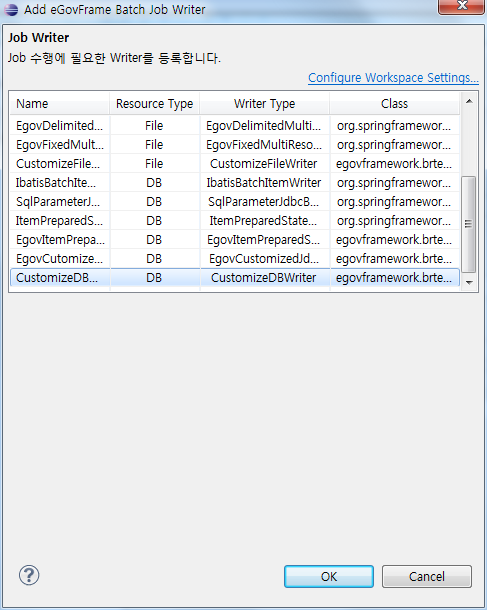Viewport: 487px width, 610px height.
Task: Select the EgovDelimited... writer row
Action: (x=235, y=126)
